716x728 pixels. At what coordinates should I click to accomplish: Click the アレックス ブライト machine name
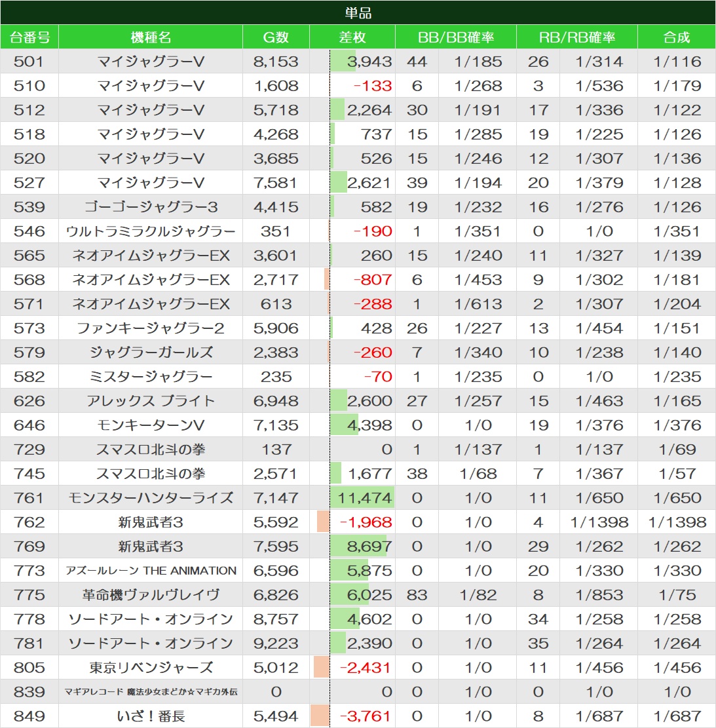(151, 400)
